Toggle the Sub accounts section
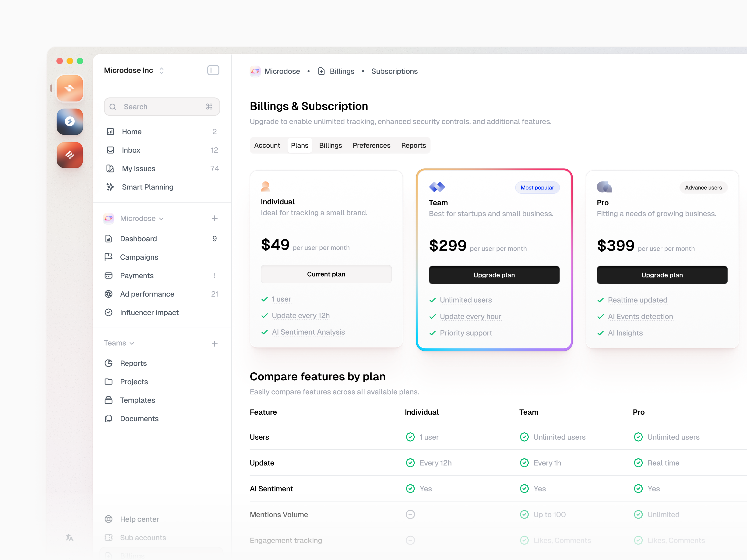The image size is (747, 560). (x=143, y=538)
